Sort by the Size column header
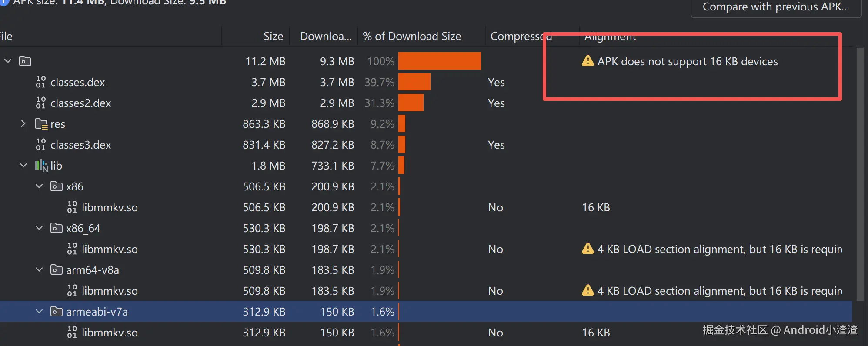868x346 pixels. (273, 37)
